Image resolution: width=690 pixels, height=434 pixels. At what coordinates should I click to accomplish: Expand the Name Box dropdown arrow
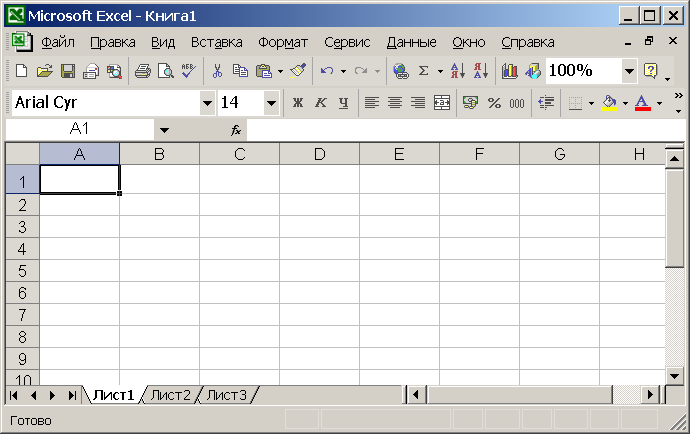click(x=164, y=130)
